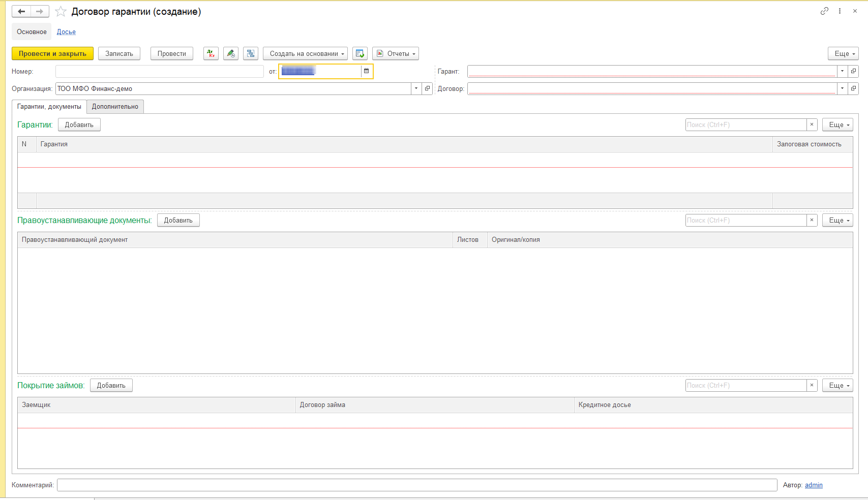
Task: Clear the search in Гарантии section
Action: [x=812, y=124]
